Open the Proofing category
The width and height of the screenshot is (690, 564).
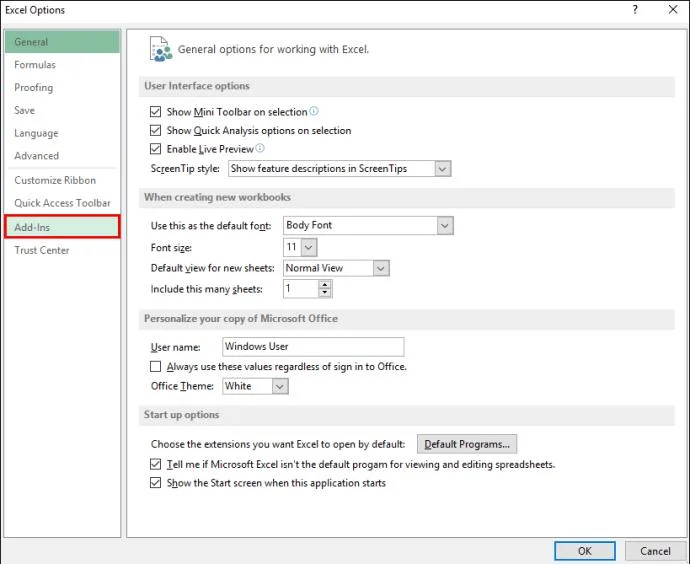[62, 88]
